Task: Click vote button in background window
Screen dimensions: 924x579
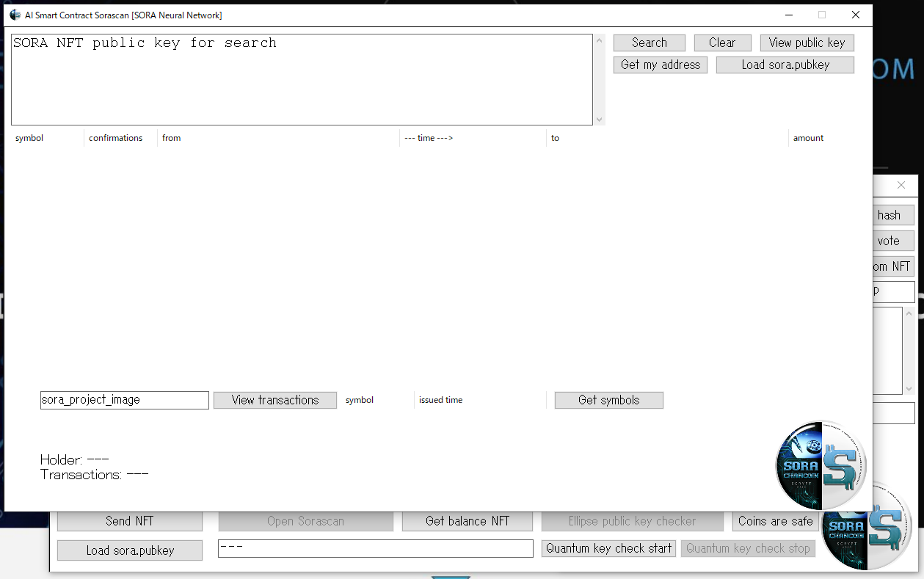Action: coord(893,241)
